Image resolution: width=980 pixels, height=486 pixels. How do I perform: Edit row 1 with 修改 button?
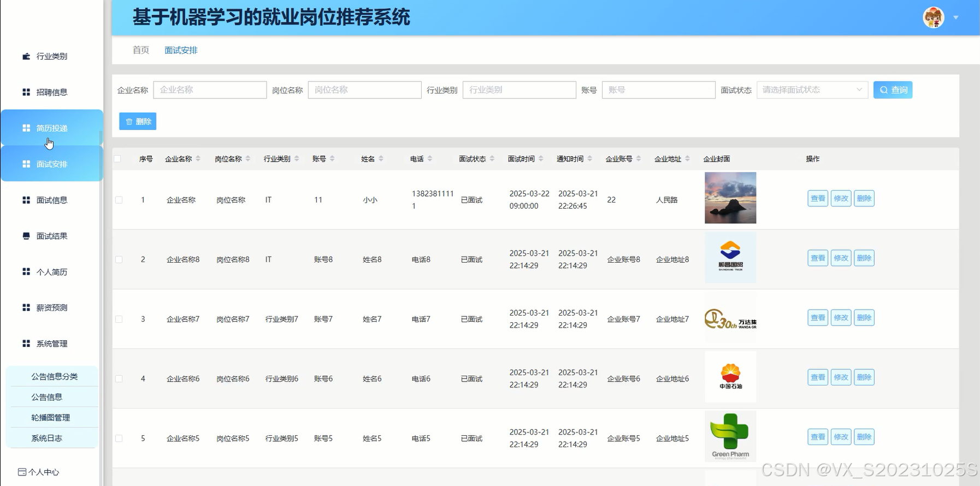[841, 198]
